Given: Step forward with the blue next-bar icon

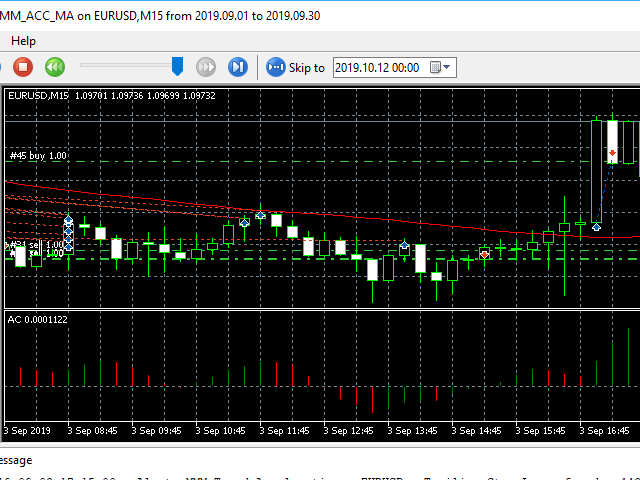Looking at the screenshot, I should click(238, 67).
